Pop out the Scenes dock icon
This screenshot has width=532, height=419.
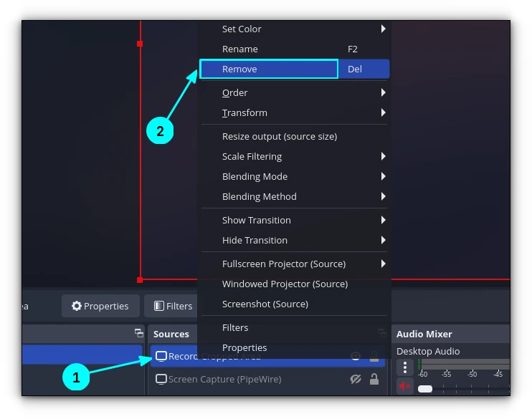[139, 333]
